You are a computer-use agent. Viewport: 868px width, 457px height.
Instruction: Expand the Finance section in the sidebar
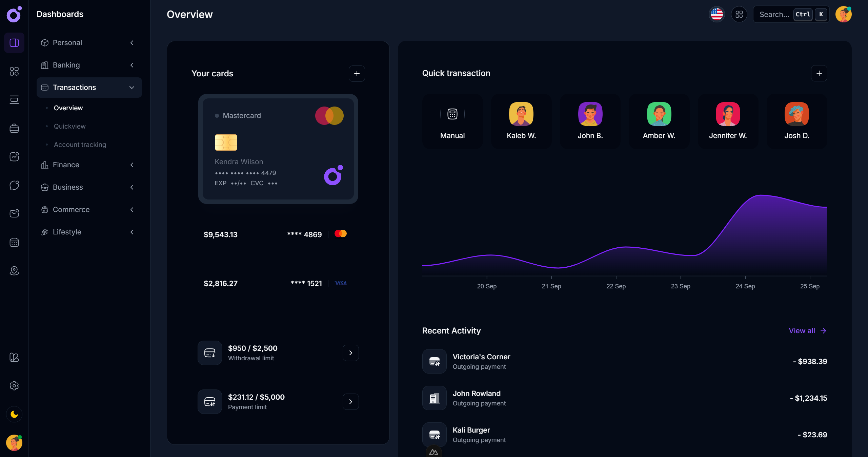[132, 165]
